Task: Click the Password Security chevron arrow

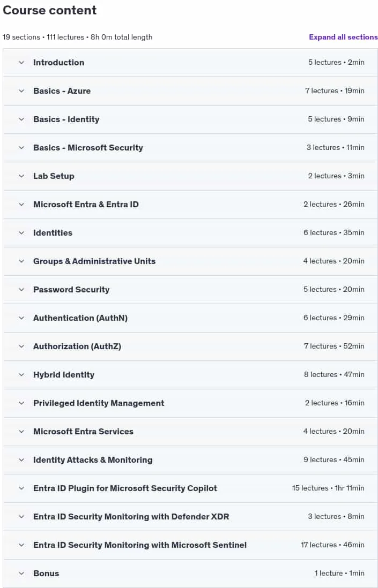Action: (21, 290)
